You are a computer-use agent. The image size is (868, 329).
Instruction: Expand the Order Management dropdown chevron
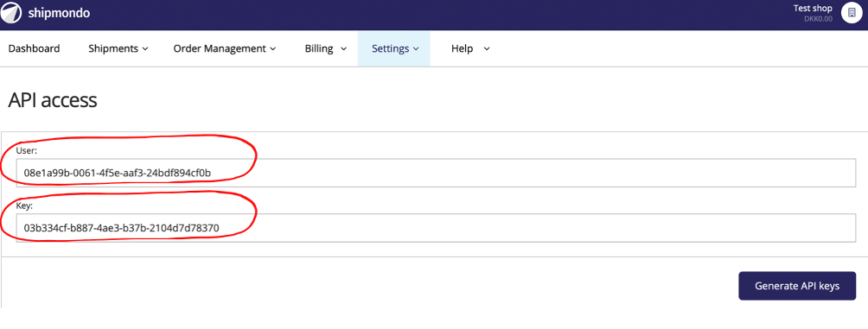pyautogui.click(x=273, y=49)
